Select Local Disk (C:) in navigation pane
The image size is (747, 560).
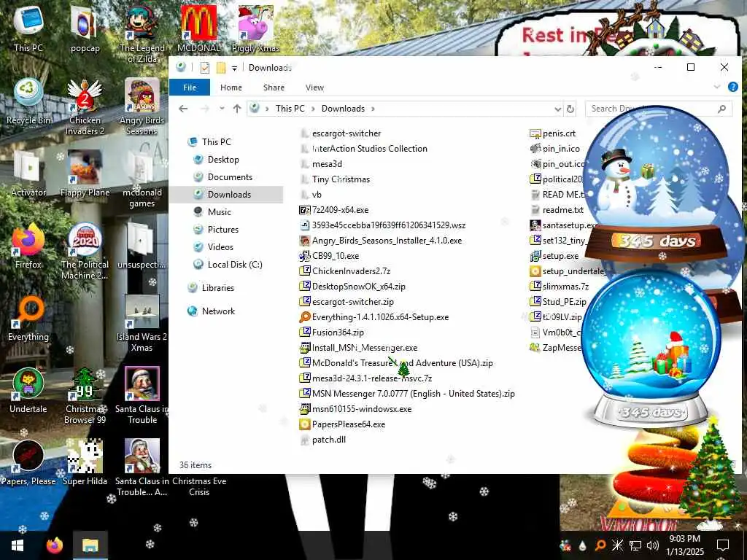[x=234, y=264]
